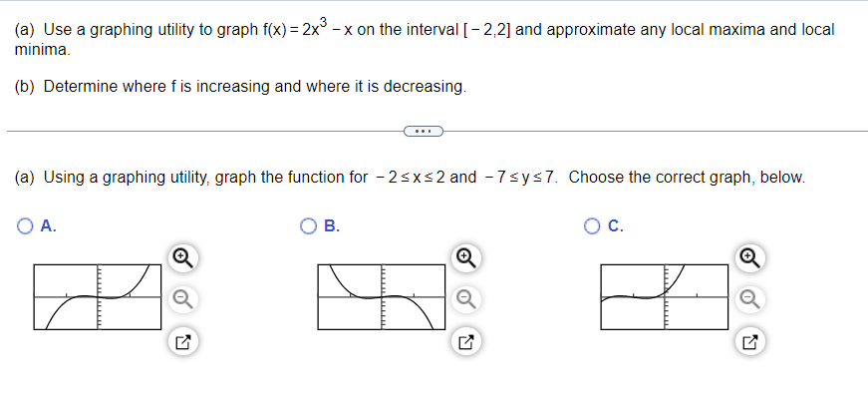Open graph A in a new window
868x411 pixels.
pyautogui.click(x=183, y=342)
